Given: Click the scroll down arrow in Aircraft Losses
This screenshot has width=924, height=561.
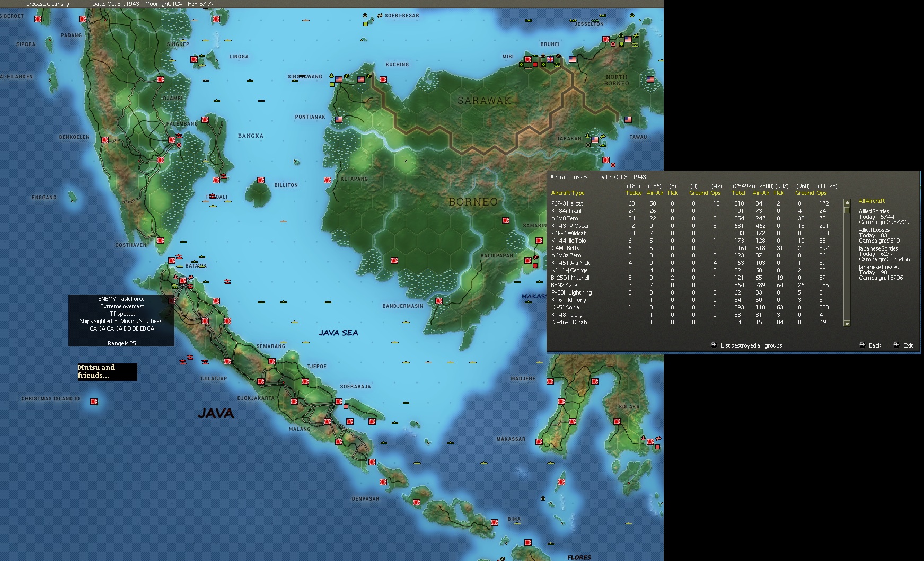Looking at the screenshot, I should [x=847, y=323].
